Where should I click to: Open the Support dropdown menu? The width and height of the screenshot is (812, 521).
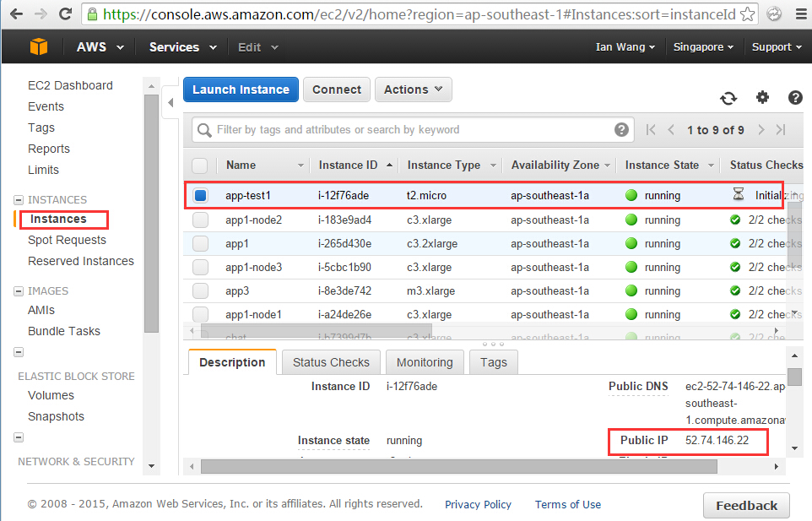777,47
